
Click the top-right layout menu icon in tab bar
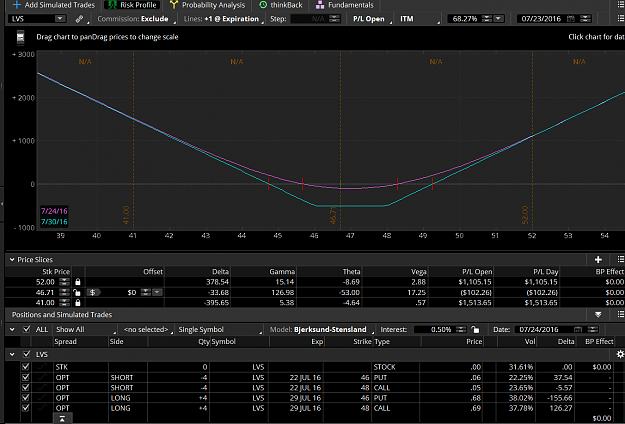tap(621, 5)
